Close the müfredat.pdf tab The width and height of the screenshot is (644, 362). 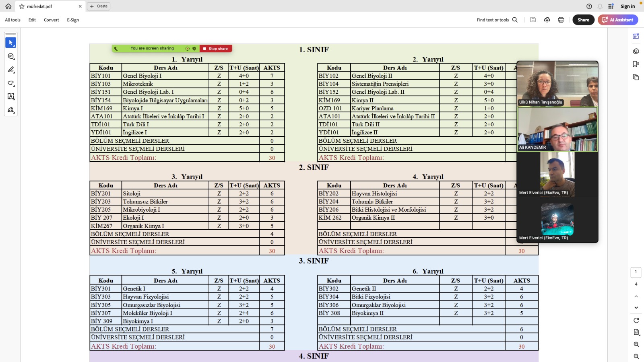(80, 6)
